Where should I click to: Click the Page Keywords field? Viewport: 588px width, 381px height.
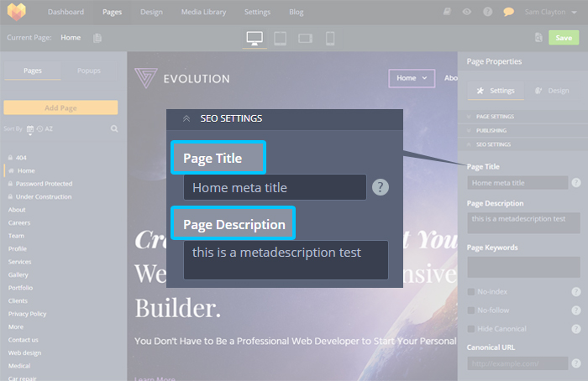tap(523, 267)
